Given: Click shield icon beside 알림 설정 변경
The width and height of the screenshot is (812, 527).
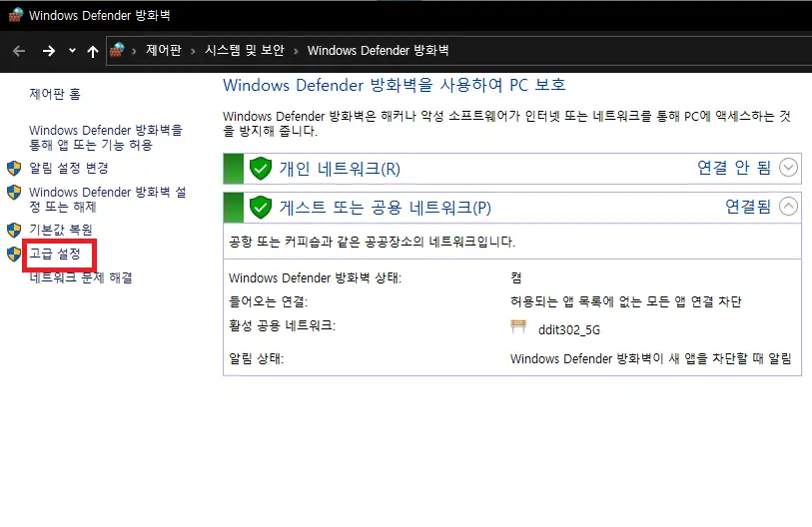Looking at the screenshot, I should [14, 168].
